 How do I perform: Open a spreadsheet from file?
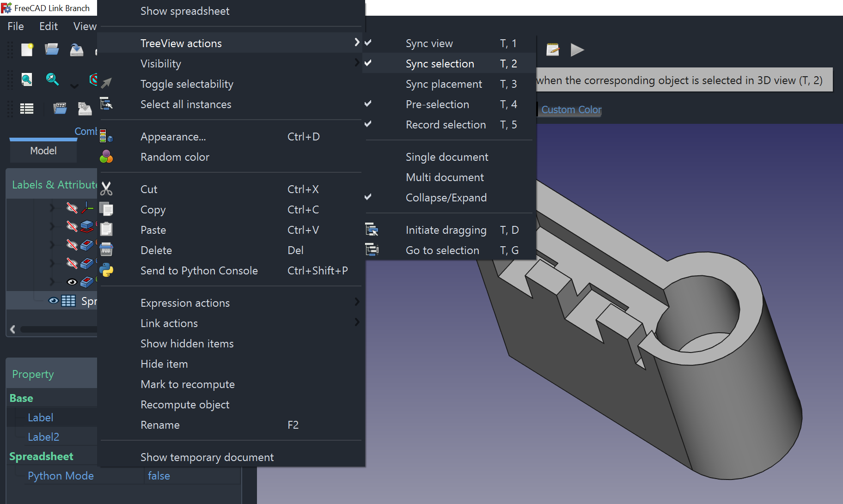pos(60,109)
